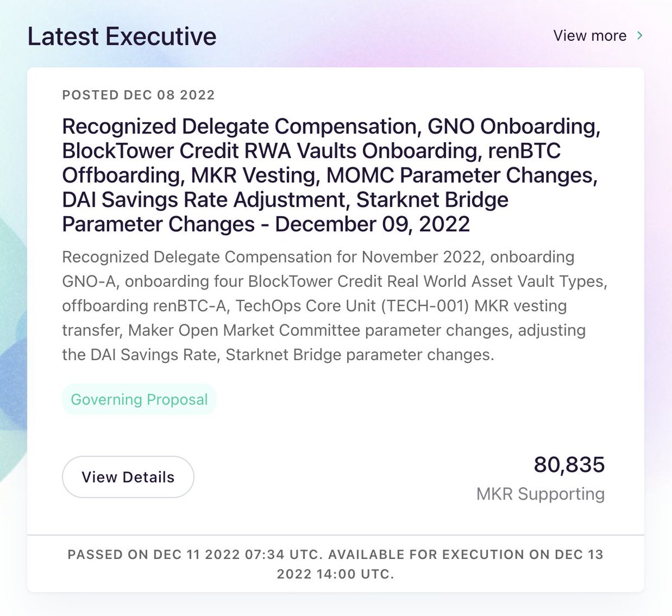Viewport: 672px width, 616px height.
Task: Click the Posted Dec 08 2022 label
Action: click(x=138, y=95)
